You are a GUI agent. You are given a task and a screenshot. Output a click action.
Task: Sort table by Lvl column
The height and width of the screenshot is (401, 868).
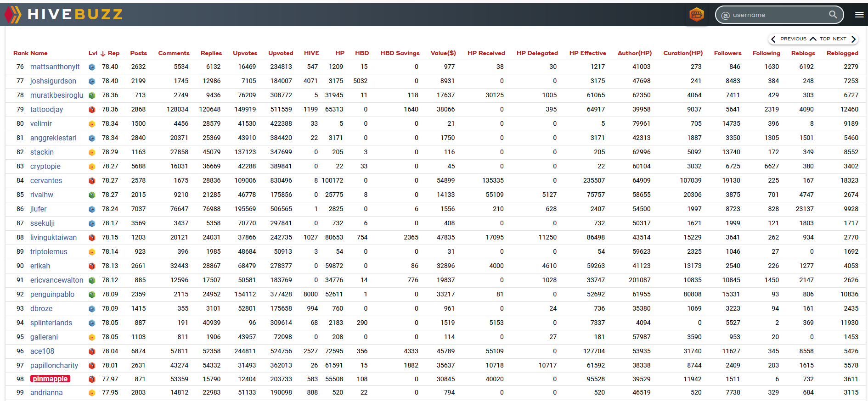coord(93,53)
